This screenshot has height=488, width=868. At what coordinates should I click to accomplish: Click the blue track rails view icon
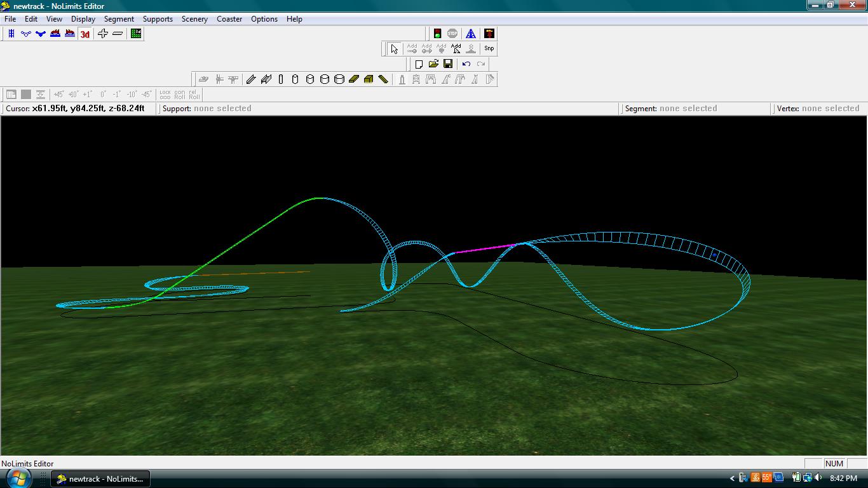(11, 34)
